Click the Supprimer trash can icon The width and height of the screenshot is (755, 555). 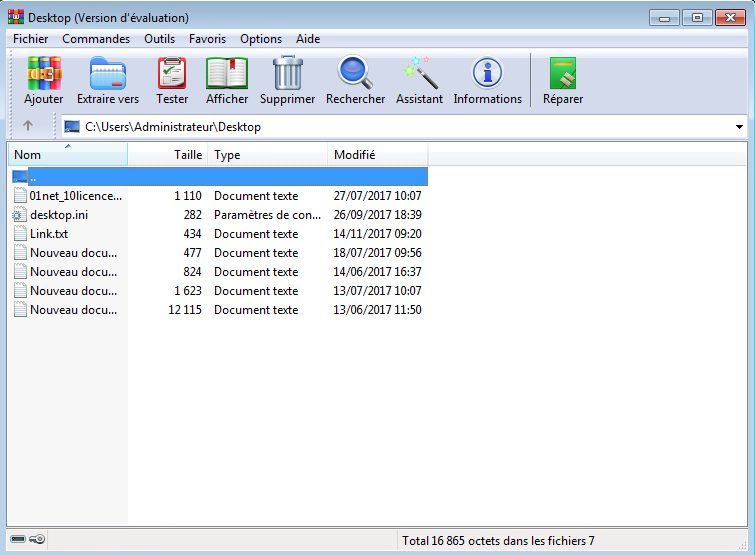(x=287, y=73)
